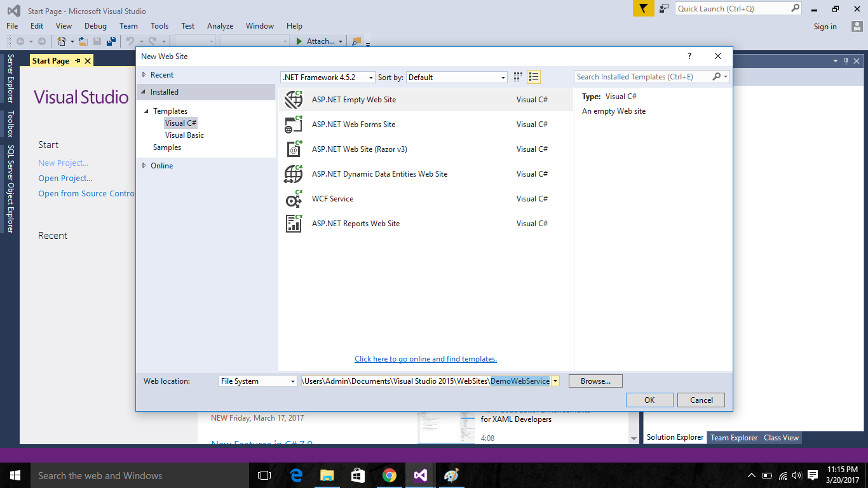The height and width of the screenshot is (488, 868).
Task: Click the template search magnifier icon
Action: 717,77
